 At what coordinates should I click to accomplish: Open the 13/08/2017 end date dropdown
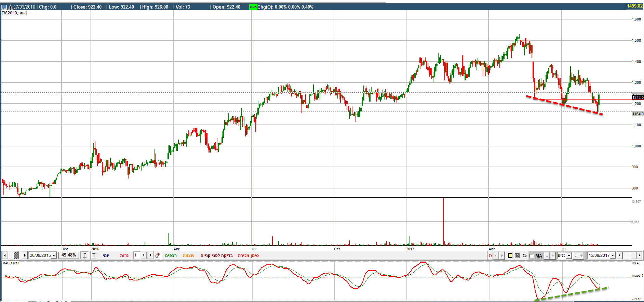click(613, 255)
